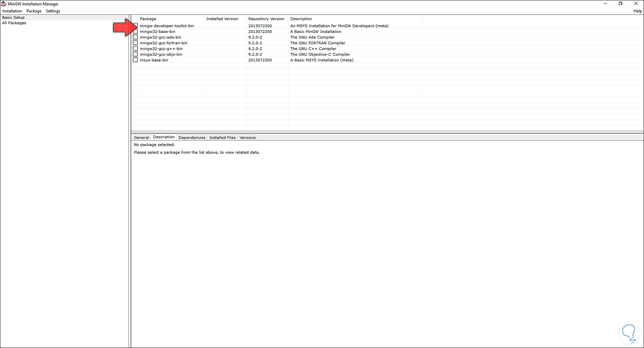Open the Package menu
Viewport: 644px width, 348px height.
tap(34, 11)
